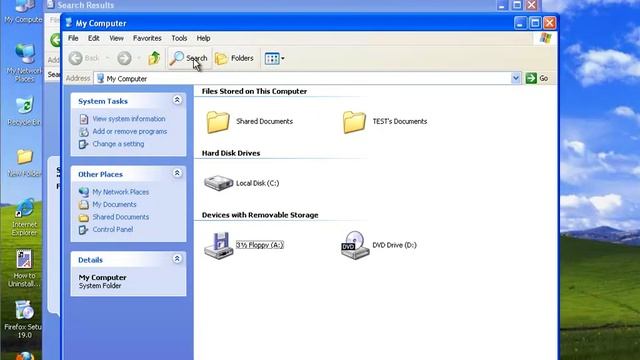
Task: Minimize the My Computer window
Action: pos(520,23)
